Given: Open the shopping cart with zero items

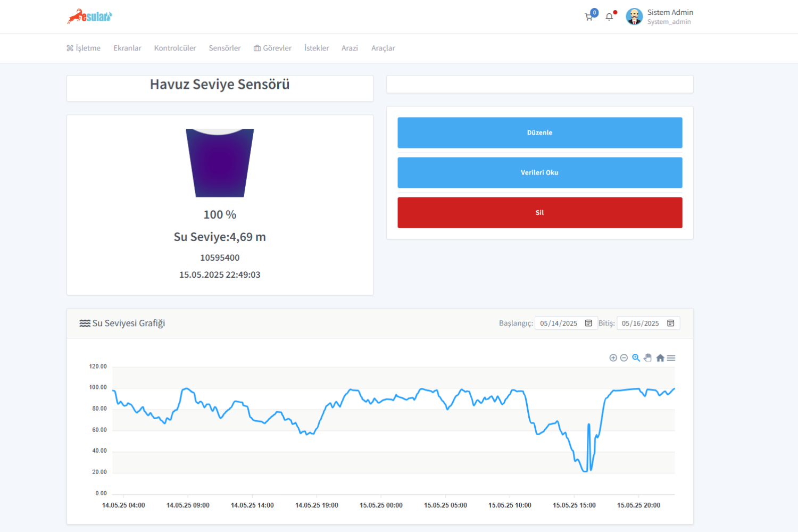Looking at the screenshot, I should pos(589,16).
